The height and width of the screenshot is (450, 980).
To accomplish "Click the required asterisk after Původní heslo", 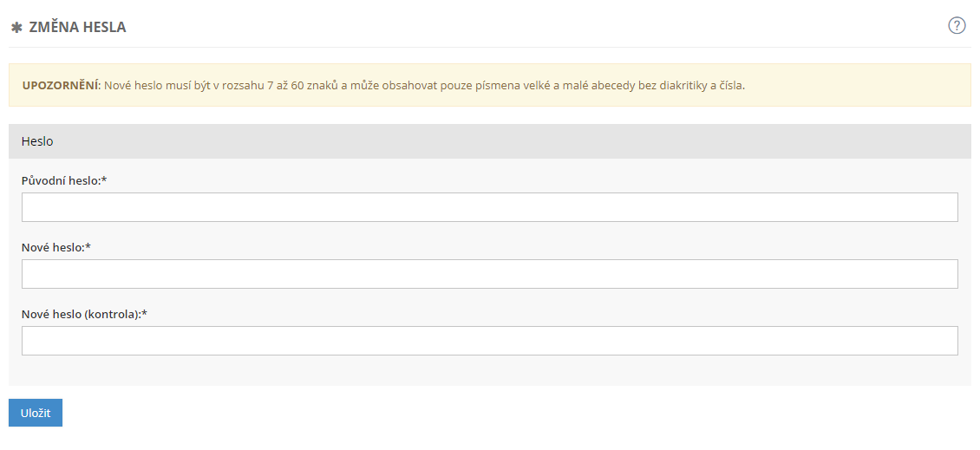I will pos(104,180).
